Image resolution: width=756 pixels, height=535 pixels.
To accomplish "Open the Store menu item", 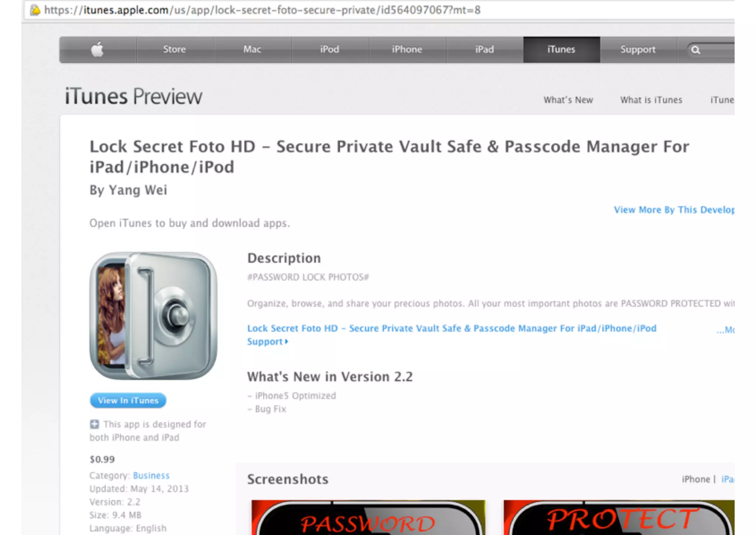I will (x=175, y=50).
